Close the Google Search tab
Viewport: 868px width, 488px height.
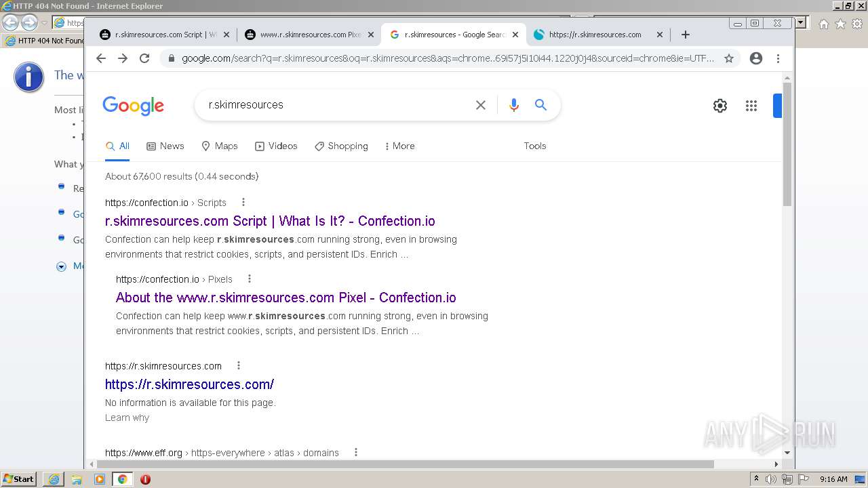click(x=515, y=35)
